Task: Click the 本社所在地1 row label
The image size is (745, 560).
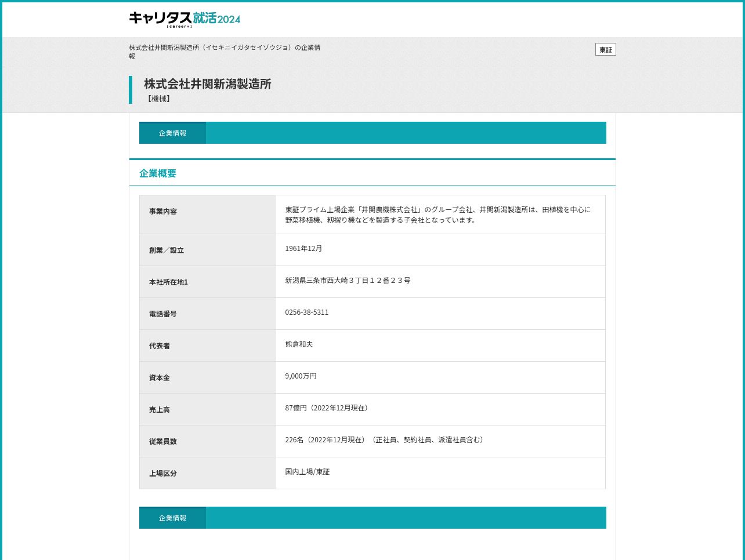Action: point(168,282)
